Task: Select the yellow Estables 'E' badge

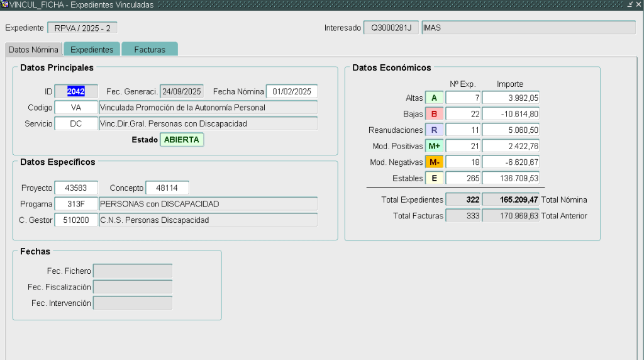Action: (434, 178)
